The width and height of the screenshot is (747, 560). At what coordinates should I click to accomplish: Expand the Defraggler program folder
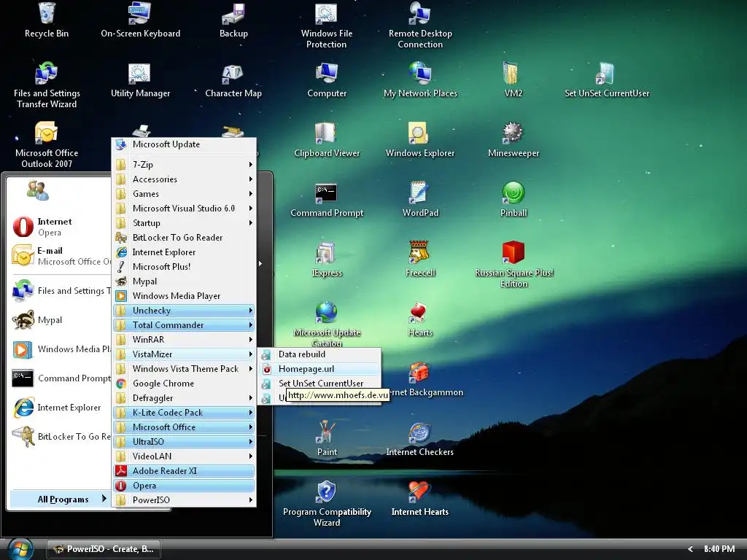point(184,397)
